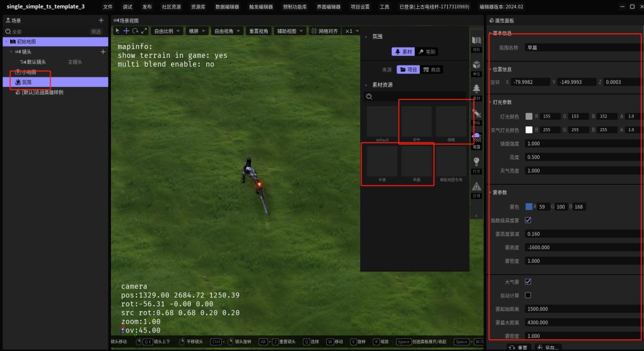Open the 氛围 atmosphere sidebar tool
Screen dimensions: 644x351
(476, 140)
